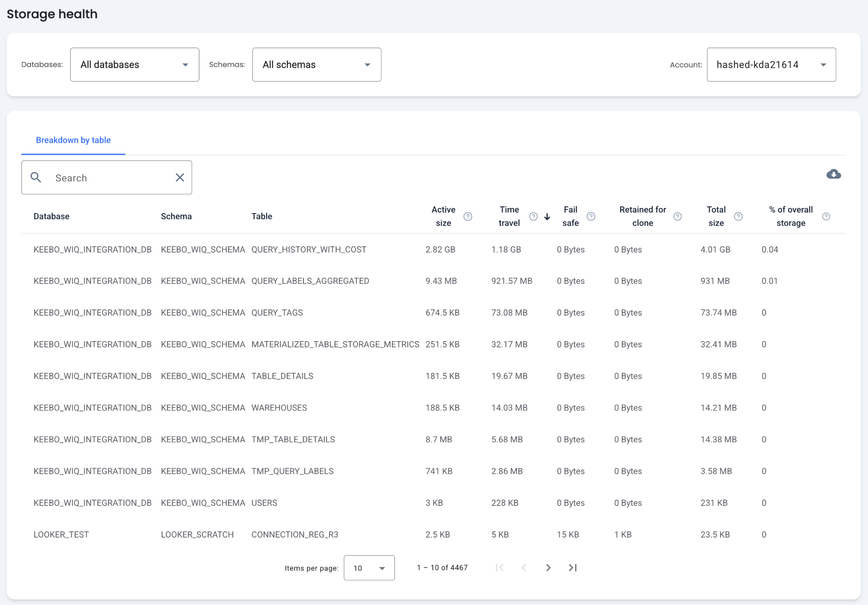Clear search with the X icon

180,178
